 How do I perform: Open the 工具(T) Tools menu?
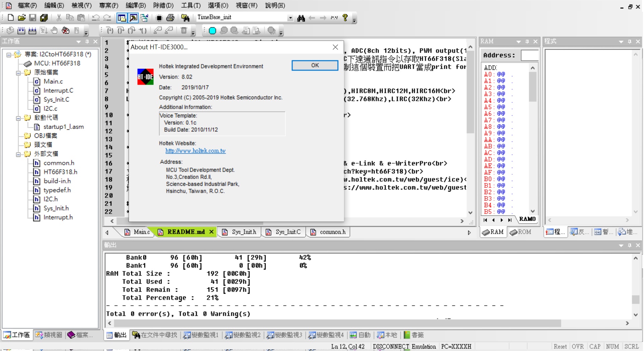(191, 5)
